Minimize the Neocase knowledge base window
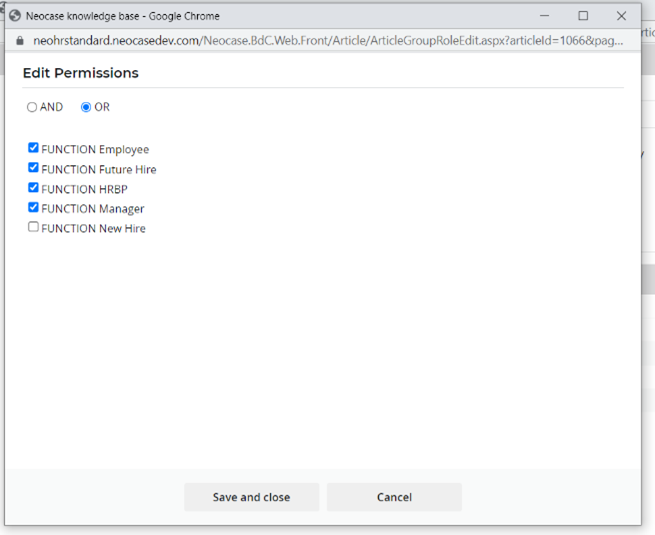Image resolution: width=655 pixels, height=535 pixels. pyautogui.click(x=545, y=16)
